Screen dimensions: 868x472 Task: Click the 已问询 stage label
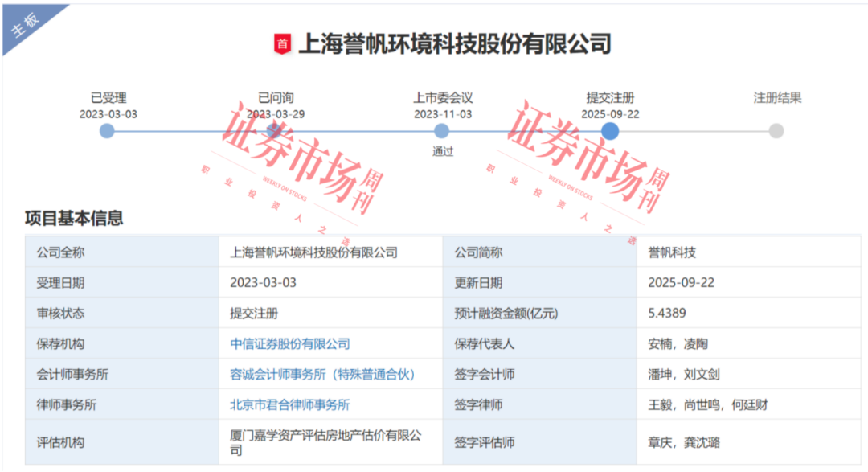[x=276, y=98]
